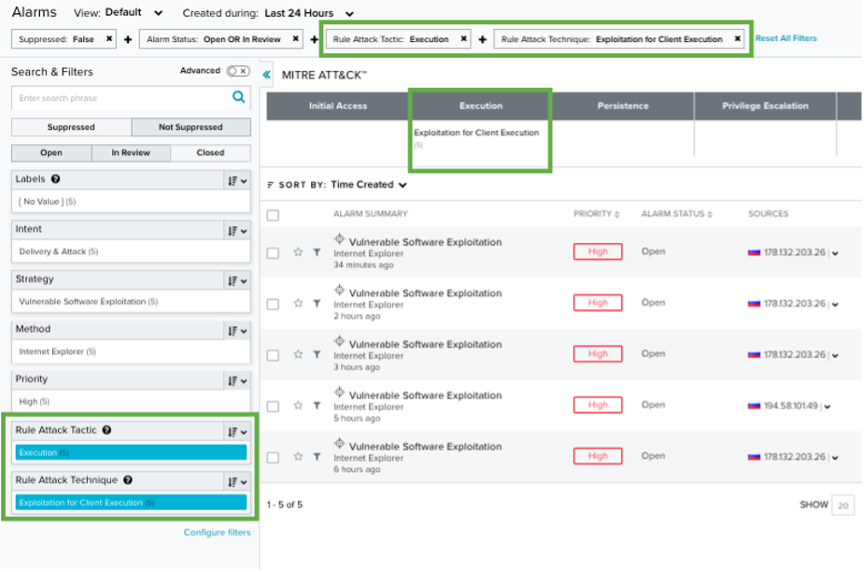Click the Reset All Filters link
Screen dimensions: 864x572
coord(786,39)
